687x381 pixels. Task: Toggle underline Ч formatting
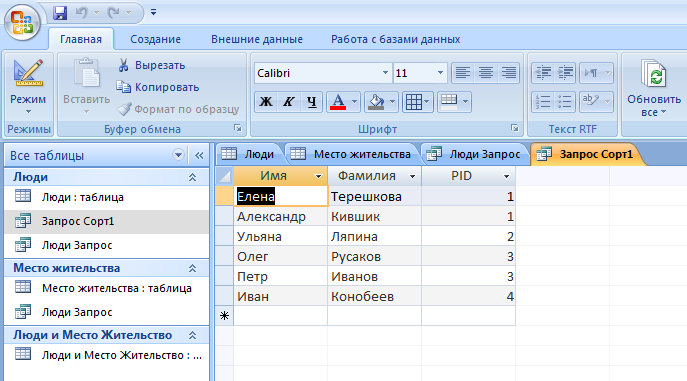[x=311, y=102]
